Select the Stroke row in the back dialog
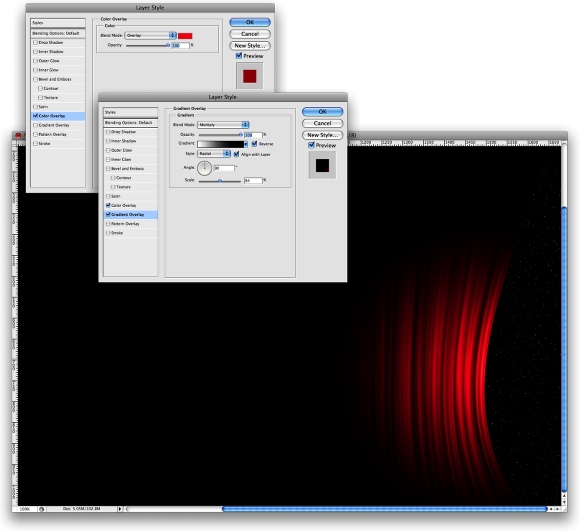 [x=58, y=143]
